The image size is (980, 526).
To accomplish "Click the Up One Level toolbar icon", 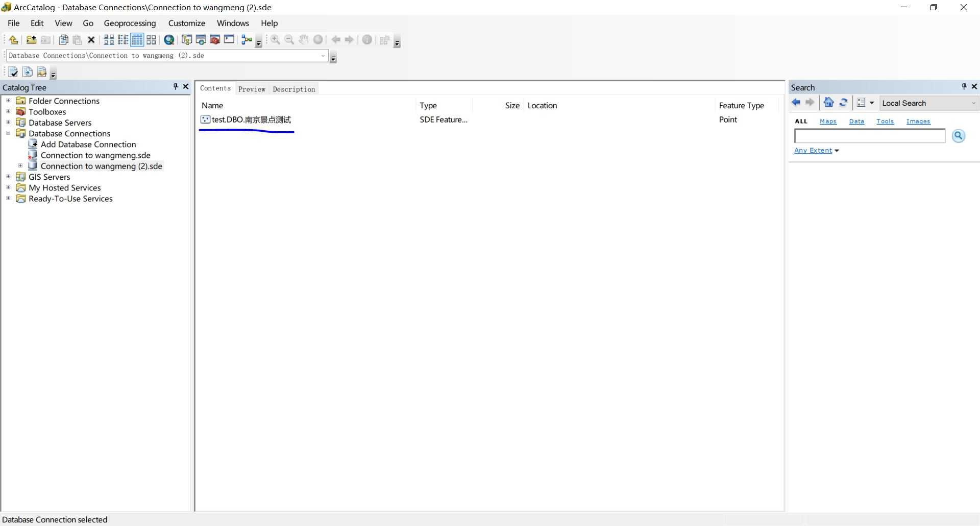I will (x=14, y=40).
